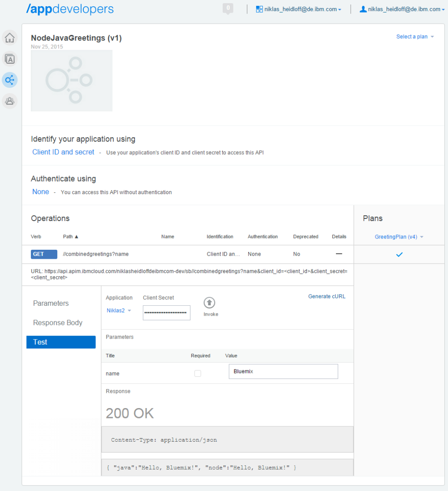This screenshot has width=448, height=491.
Task: Open the Communities people sidebar icon
Action: [x=10, y=101]
